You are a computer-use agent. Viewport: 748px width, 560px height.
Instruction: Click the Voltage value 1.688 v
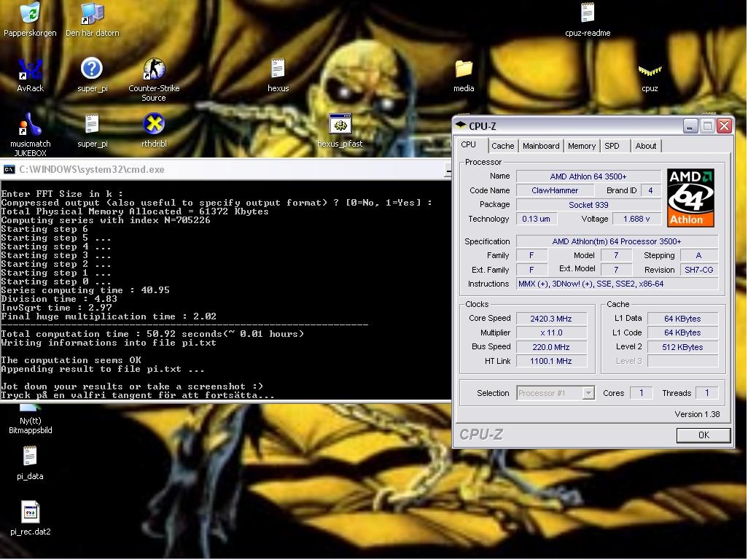(x=637, y=219)
